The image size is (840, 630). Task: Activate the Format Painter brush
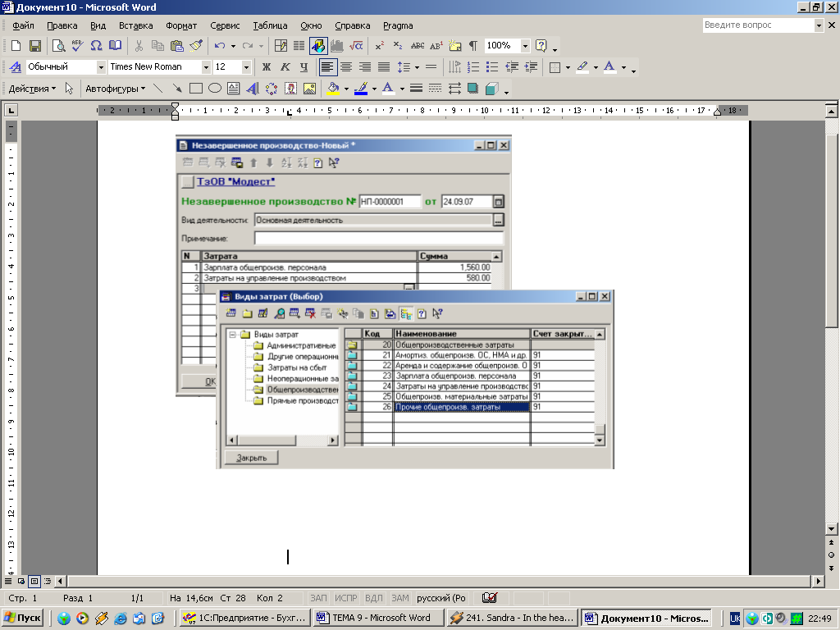coord(196,46)
